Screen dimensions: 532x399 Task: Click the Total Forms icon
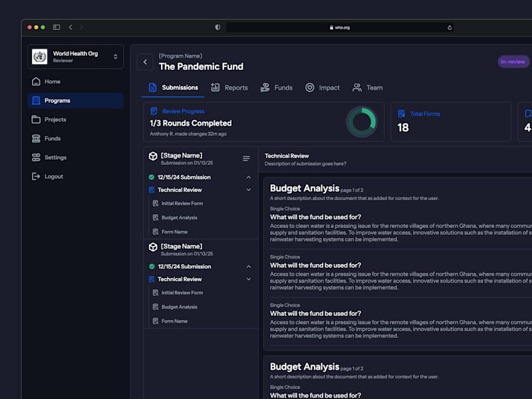point(402,114)
